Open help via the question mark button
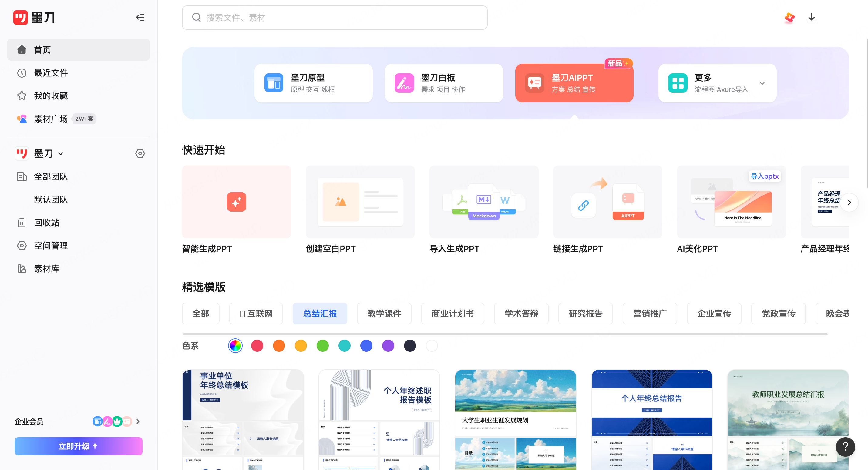The image size is (868, 470). 845,447
